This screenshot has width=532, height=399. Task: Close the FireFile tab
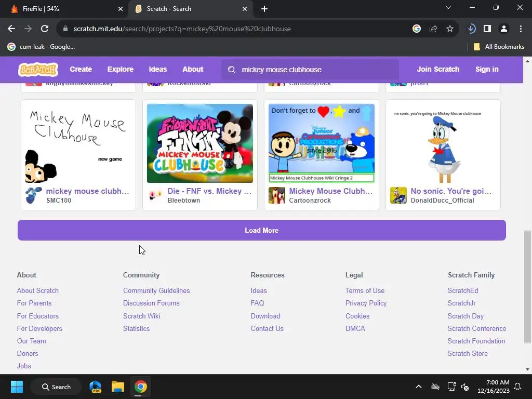coord(121,9)
